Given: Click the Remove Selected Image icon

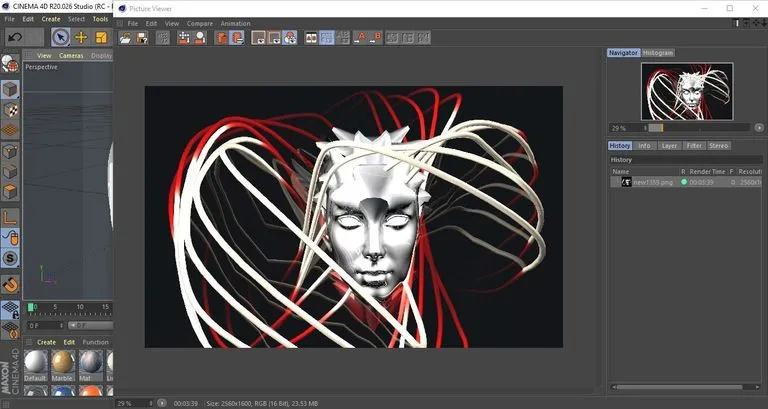Looking at the screenshot, I should (200, 38).
